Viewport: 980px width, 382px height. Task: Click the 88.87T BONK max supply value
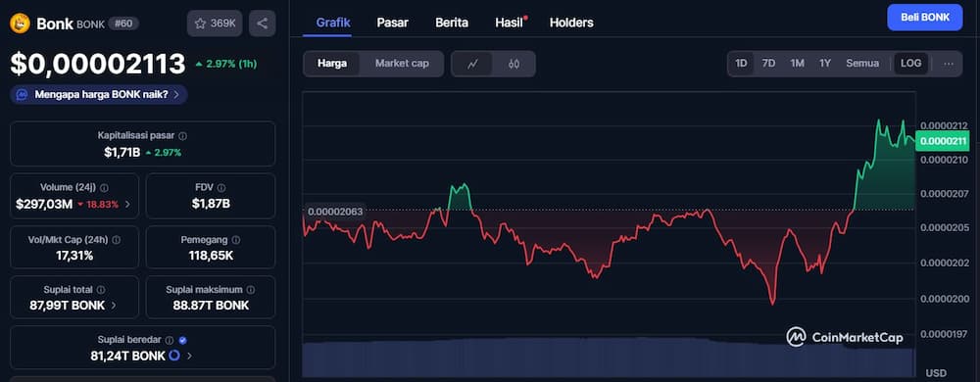211,306
